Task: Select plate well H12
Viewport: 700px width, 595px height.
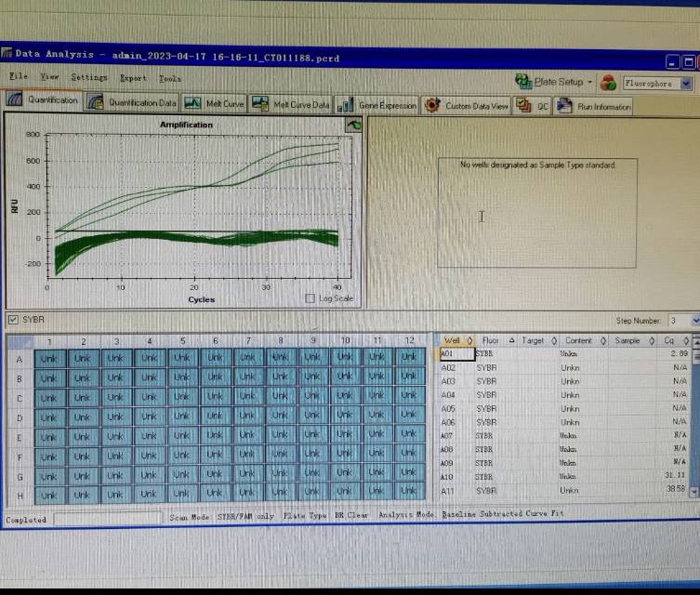Action: coord(408,491)
